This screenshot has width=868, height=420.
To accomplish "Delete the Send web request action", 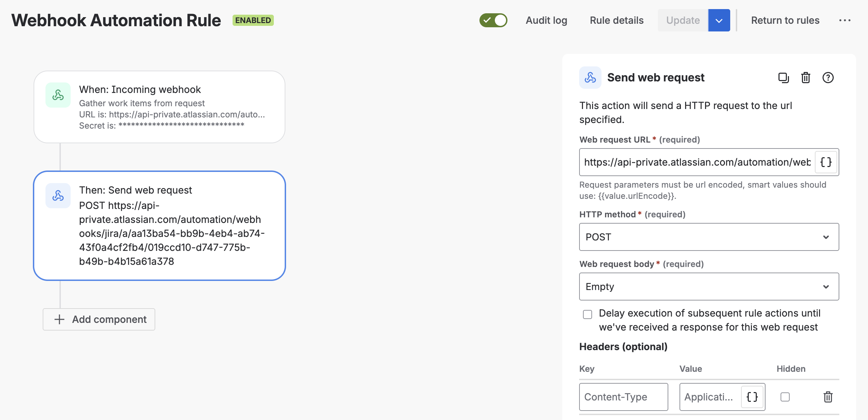I will (806, 78).
